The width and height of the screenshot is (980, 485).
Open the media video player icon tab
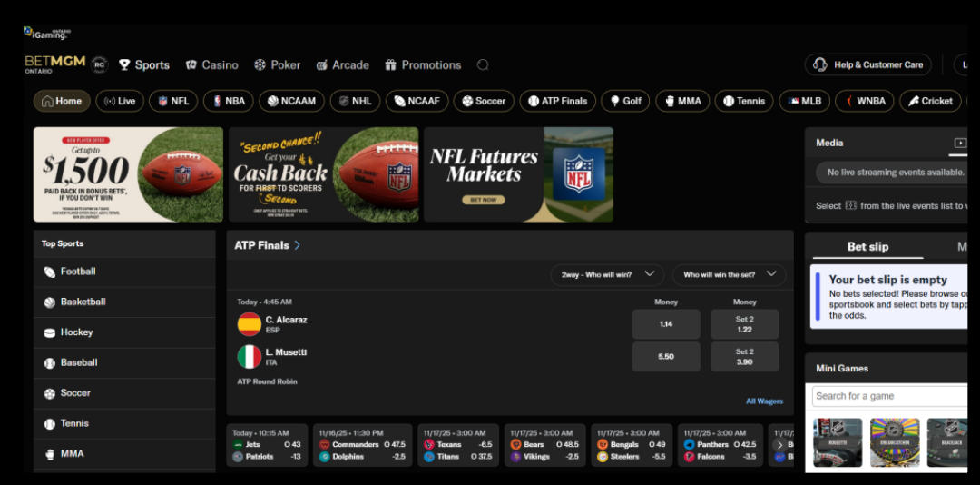click(960, 143)
